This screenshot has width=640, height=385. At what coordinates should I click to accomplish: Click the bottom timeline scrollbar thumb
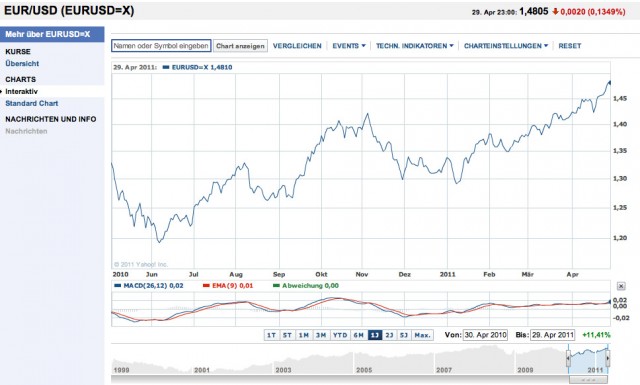pos(588,380)
